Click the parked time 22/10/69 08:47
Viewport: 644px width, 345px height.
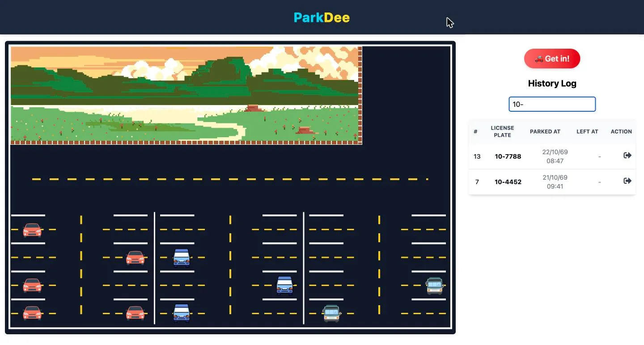[555, 156]
